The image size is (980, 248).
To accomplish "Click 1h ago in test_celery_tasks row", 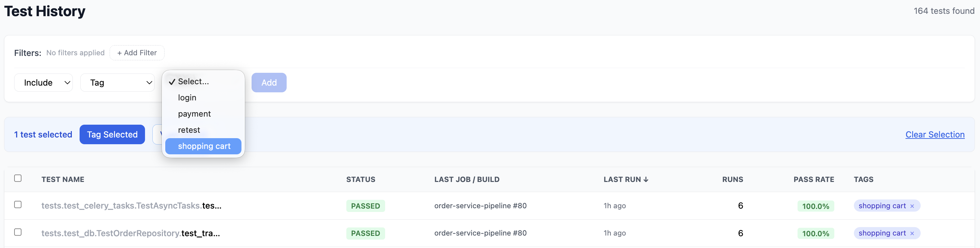I will click(x=614, y=206).
